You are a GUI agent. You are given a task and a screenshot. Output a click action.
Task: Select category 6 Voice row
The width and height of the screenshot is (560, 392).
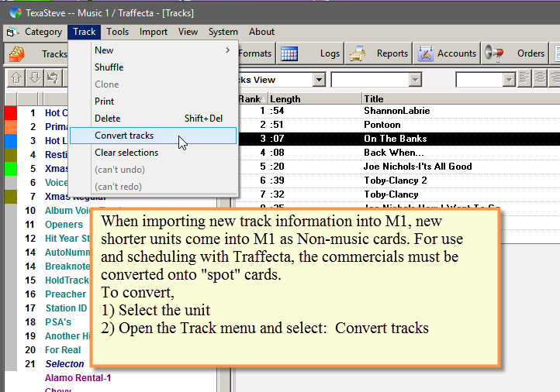coord(56,183)
